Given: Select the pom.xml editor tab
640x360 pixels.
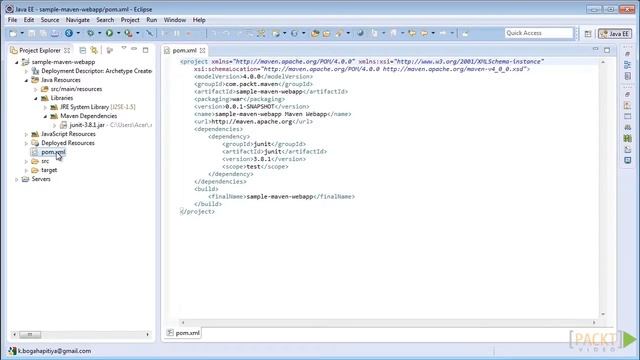Looking at the screenshot, I should pos(184,51).
